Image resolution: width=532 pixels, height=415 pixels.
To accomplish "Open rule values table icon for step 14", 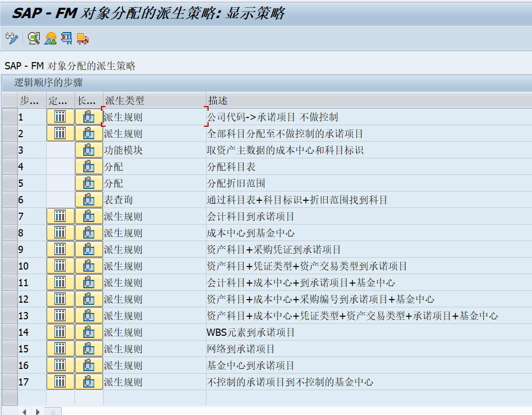I will pos(61,332).
